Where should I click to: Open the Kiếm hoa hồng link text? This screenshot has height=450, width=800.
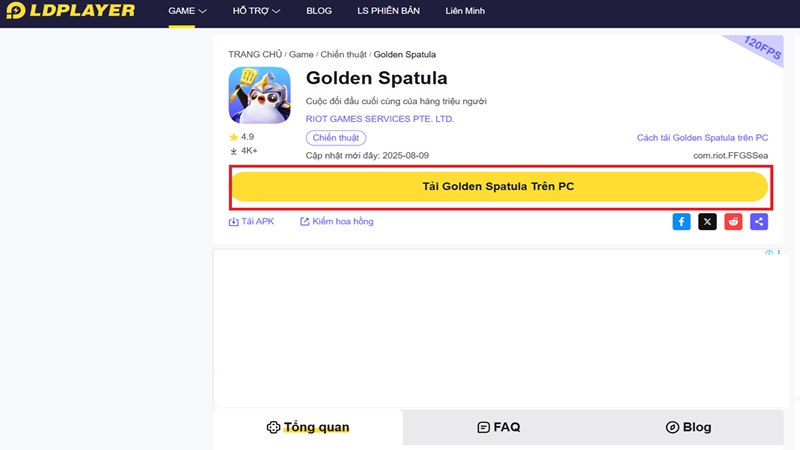(x=343, y=221)
